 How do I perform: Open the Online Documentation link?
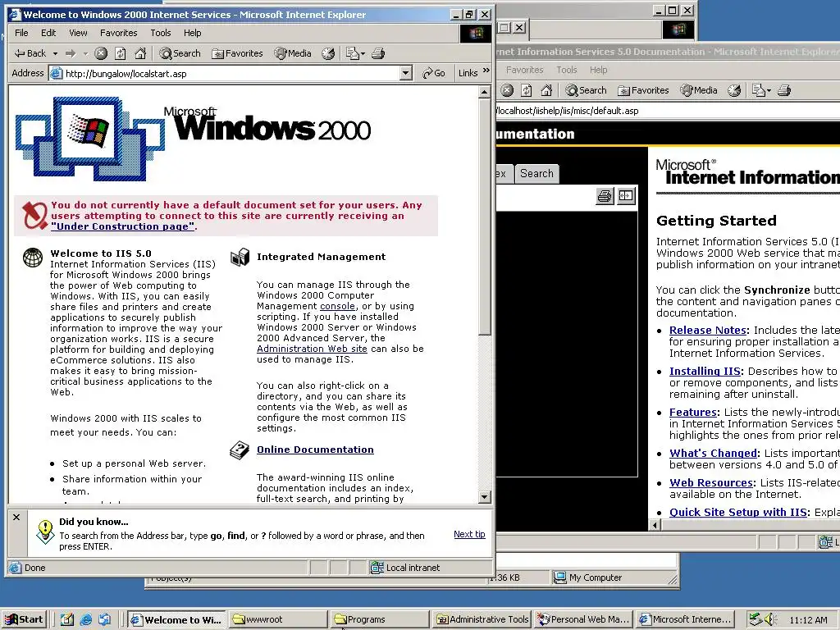pyautogui.click(x=315, y=450)
